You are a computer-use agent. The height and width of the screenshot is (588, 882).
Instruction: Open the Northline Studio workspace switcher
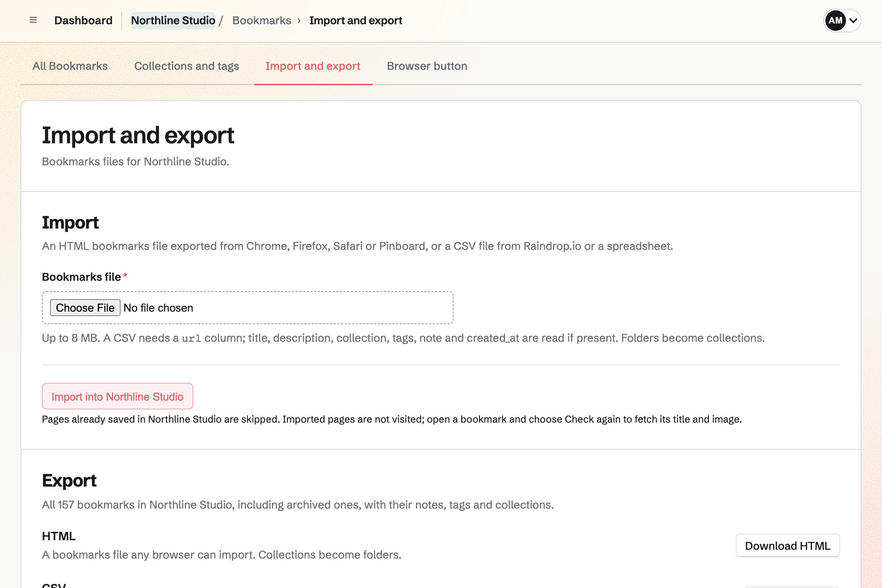click(x=173, y=20)
